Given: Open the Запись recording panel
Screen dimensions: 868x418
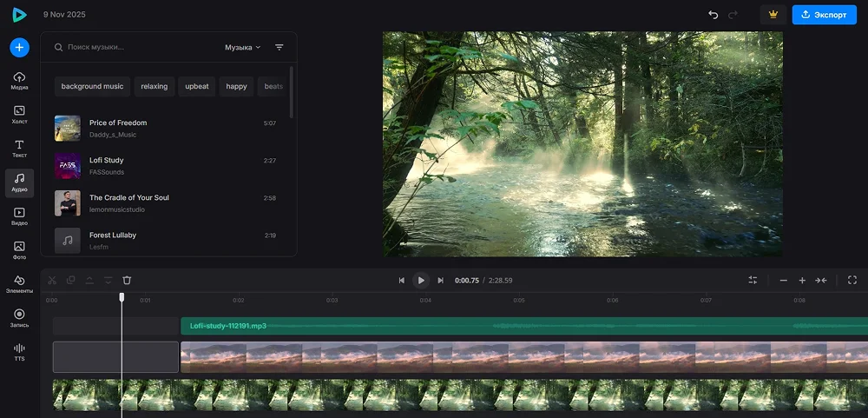Looking at the screenshot, I should click(19, 318).
